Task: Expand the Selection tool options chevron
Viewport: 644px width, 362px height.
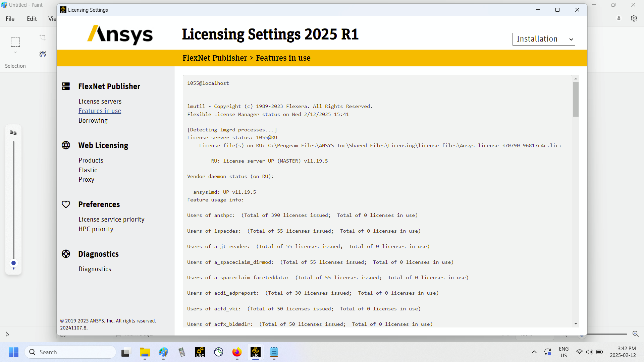Action: (x=15, y=53)
